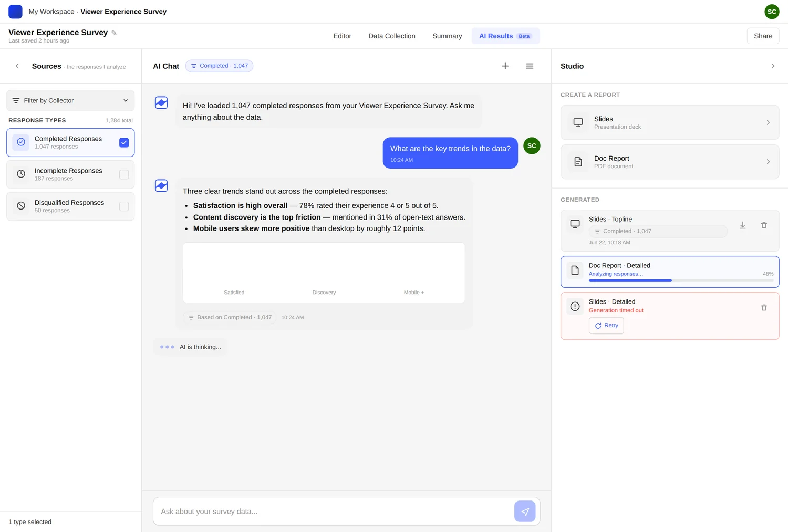Send message with paper plane icon
The image size is (788, 532).
point(525,512)
